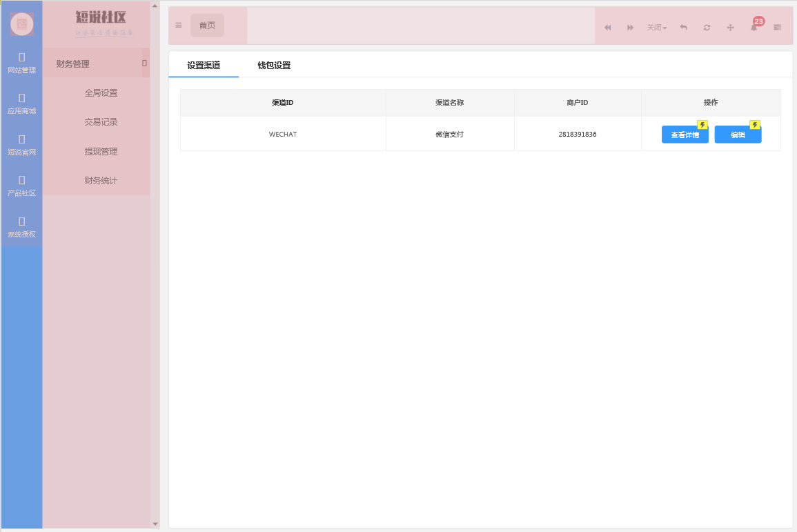This screenshot has height=532, width=797.
Task: Open 短说官网 in the left rail
Action: coord(22,146)
